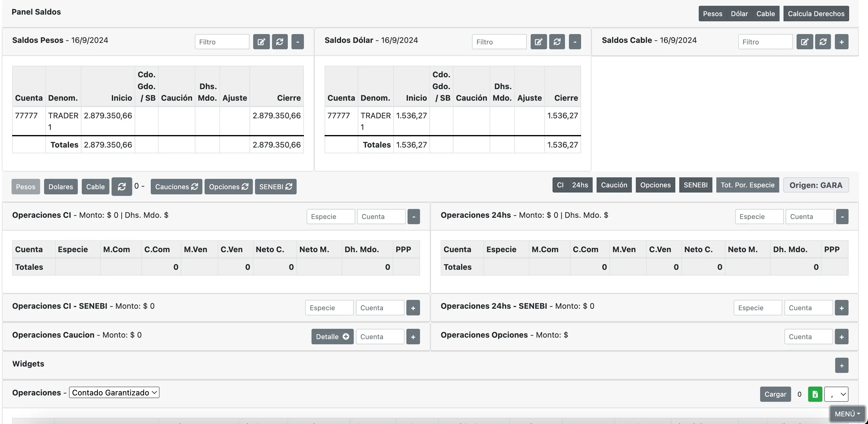Expand the Widgets section
Image resolution: width=868 pixels, height=424 pixels.
pyautogui.click(x=841, y=366)
